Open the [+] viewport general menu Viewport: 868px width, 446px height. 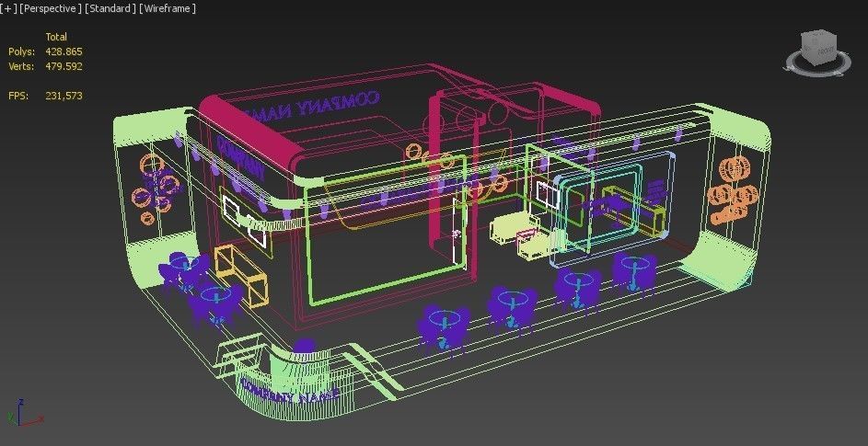pyautogui.click(x=8, y=8)
